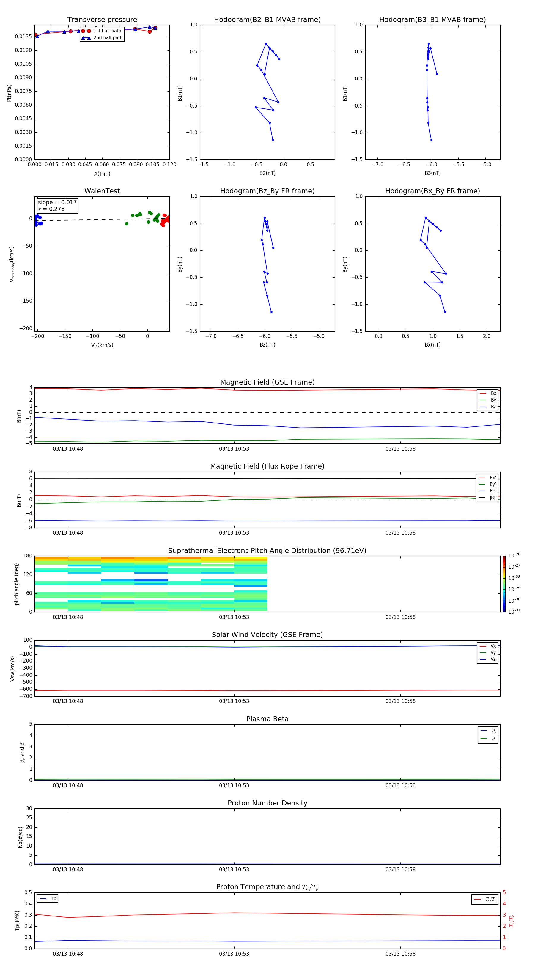Click the "Bx(nT)" x-axis label
This screenshot has height=980, width=535.
(x=432, y=345)
